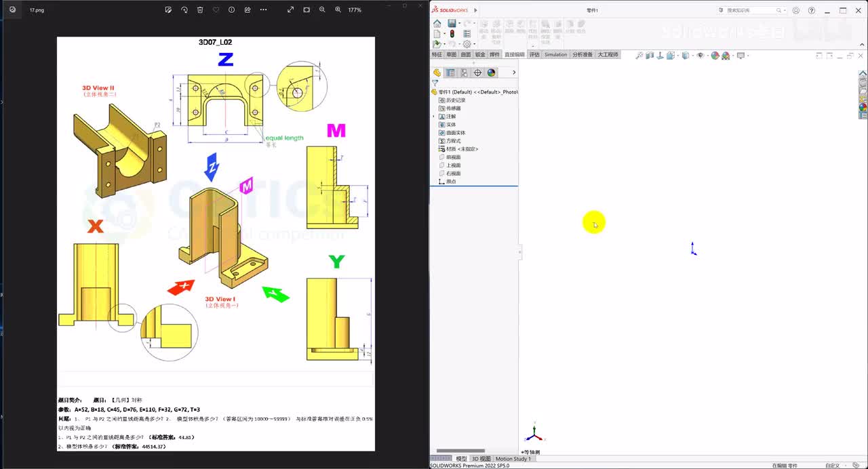This screenshot has height=469, width=868.
Task: Select 材质 <未指定> material item
Action: (x=462, y=149)
